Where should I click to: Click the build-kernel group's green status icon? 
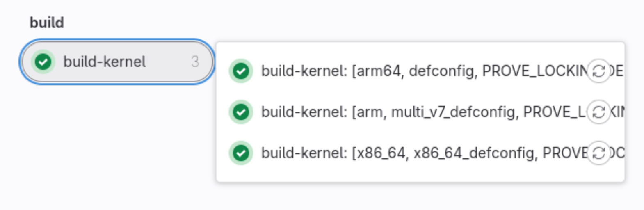coord(43,62)
